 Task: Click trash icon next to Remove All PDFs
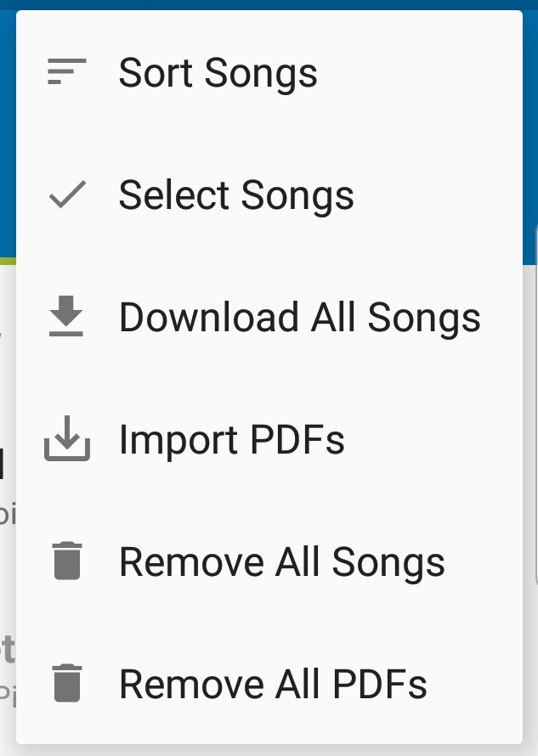(67, 683)
